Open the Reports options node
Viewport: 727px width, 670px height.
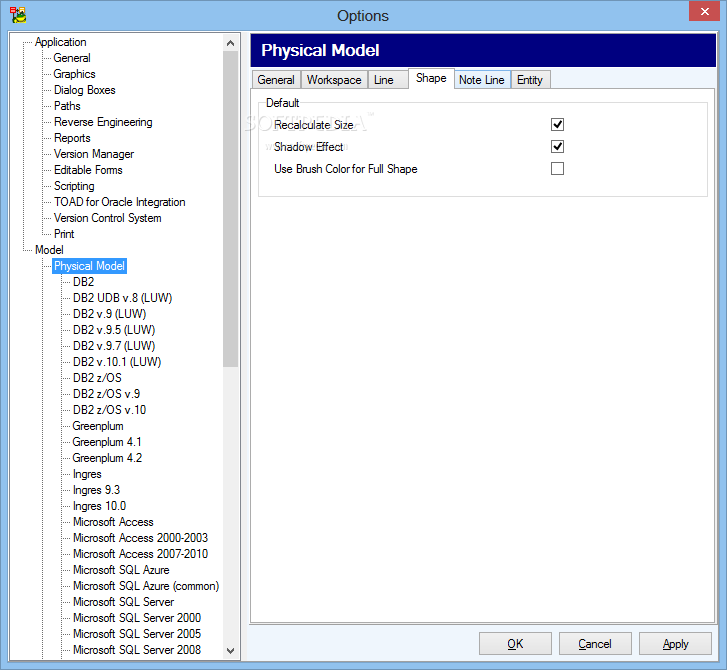[72, 138]
